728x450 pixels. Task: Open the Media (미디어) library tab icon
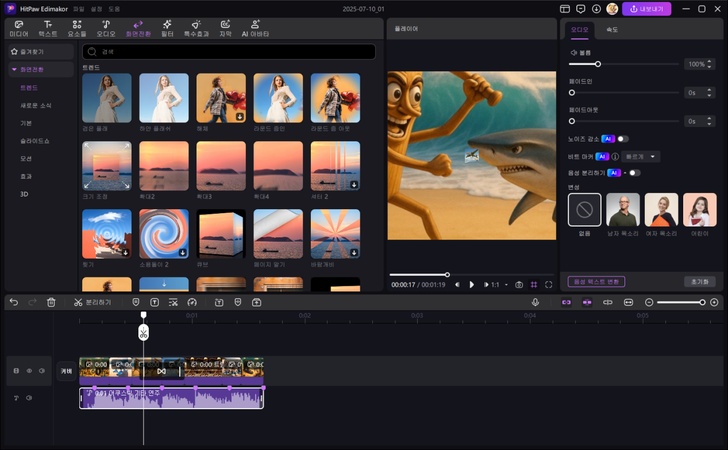coord(19,25)
